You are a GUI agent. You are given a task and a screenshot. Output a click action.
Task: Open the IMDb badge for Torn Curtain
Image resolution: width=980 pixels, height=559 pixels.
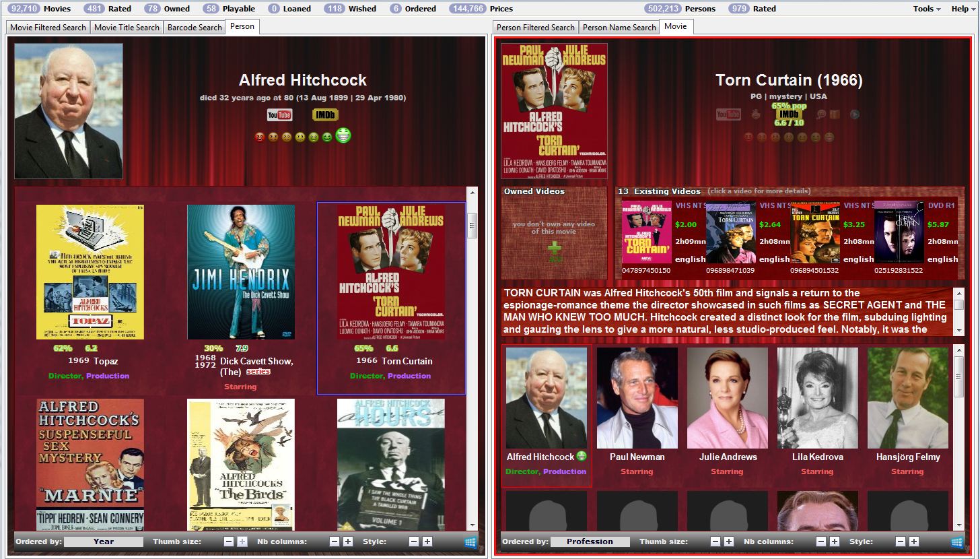coord(789,114)
